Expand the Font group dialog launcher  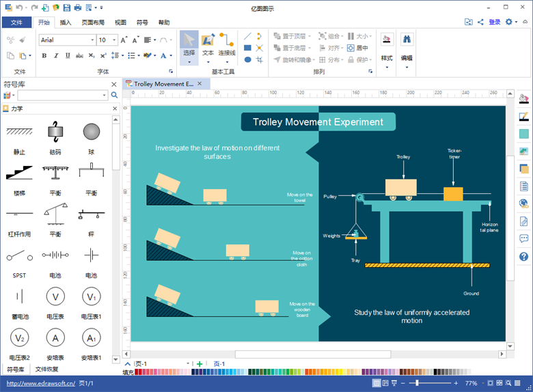(171, 71)
